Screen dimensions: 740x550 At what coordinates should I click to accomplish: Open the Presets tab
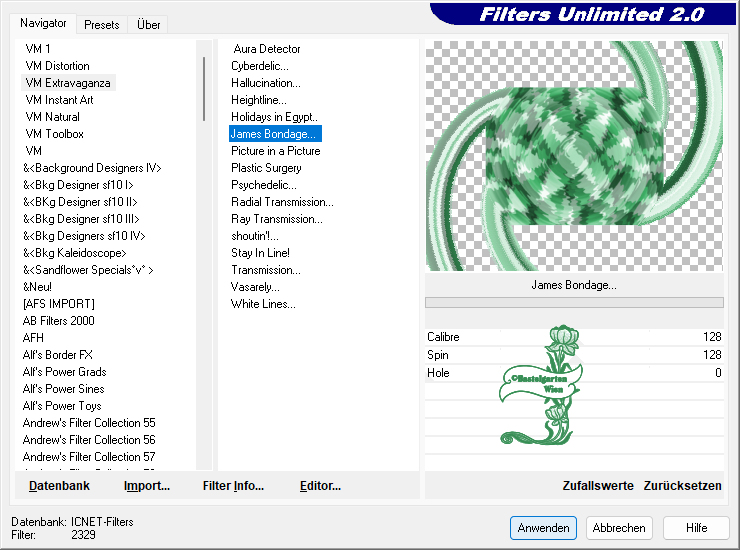[x=101, y=25]
